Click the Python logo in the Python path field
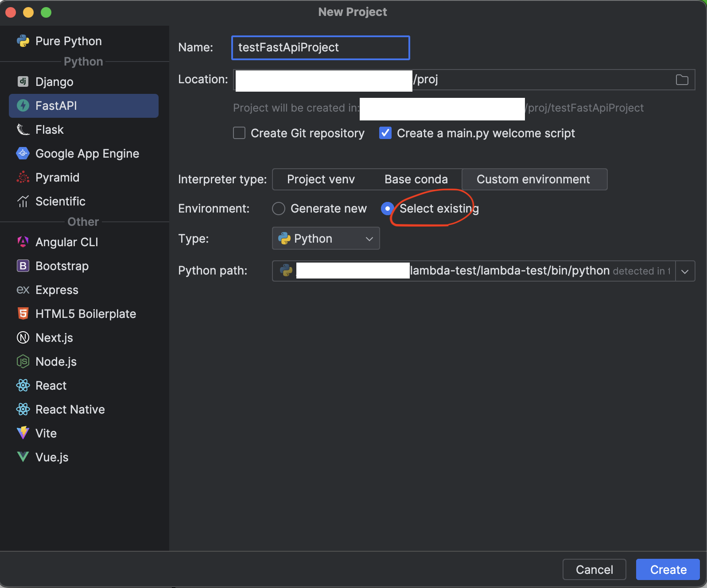707x588 pixels. click(x=286, y=271)
